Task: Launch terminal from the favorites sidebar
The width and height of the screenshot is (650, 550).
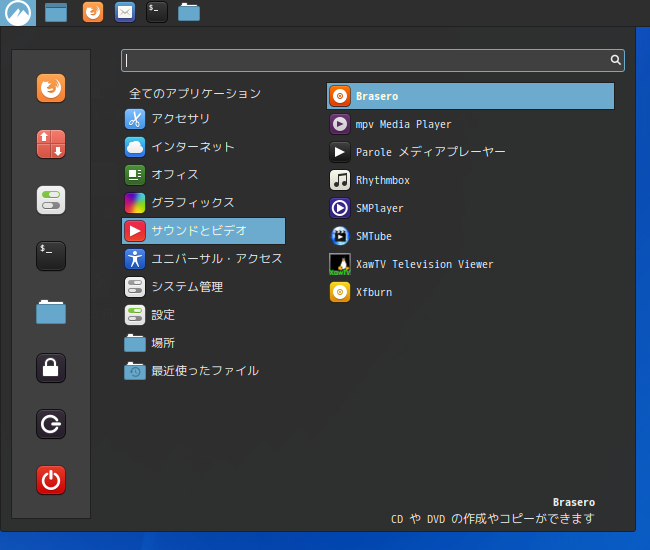Action: (51, 256)
